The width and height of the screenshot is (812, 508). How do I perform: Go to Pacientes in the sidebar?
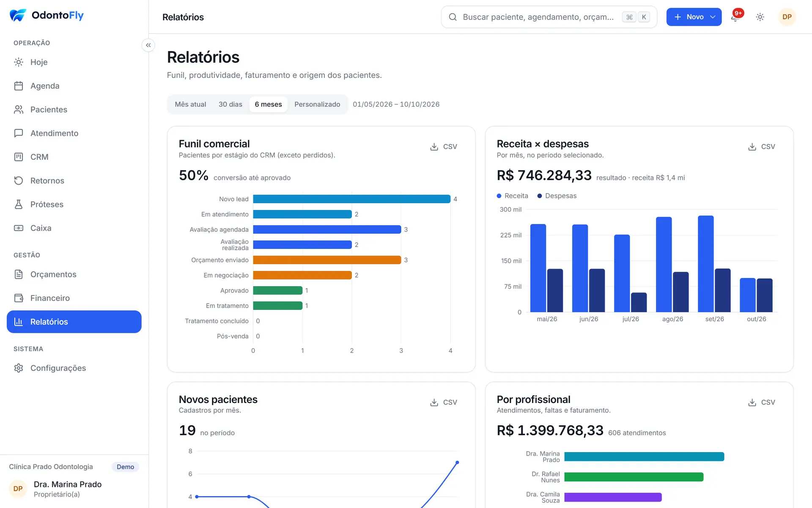pyautogui.click(x=74, y=110)
